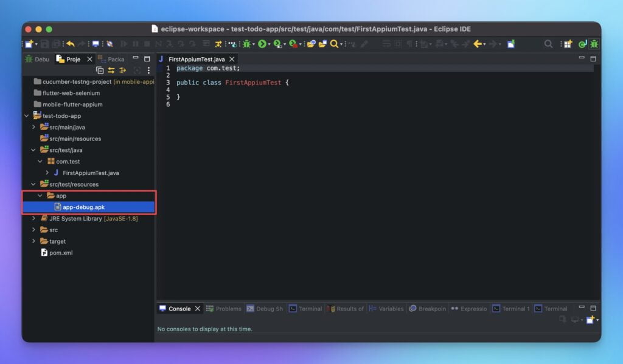Click the Coverage launch icon
623x364 pixels.
coord(277,44)
